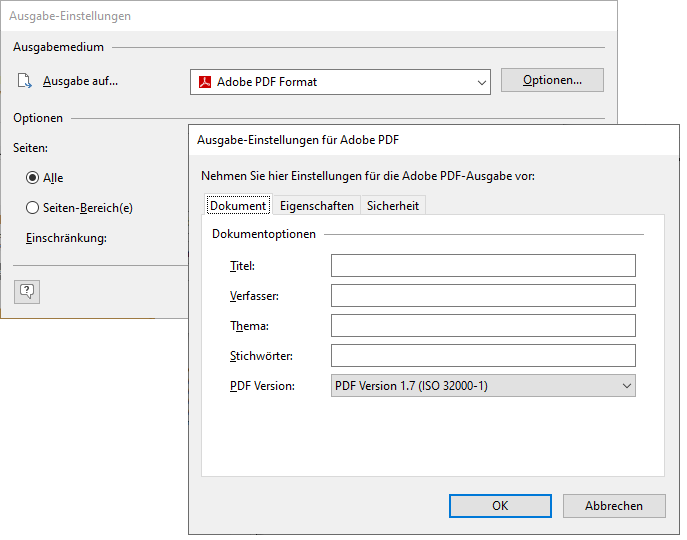Expand the Adobe PDF Format dropdown arrow
This screenshot has width=687, height=540.
pyautogui.click(x=482, y=82)
